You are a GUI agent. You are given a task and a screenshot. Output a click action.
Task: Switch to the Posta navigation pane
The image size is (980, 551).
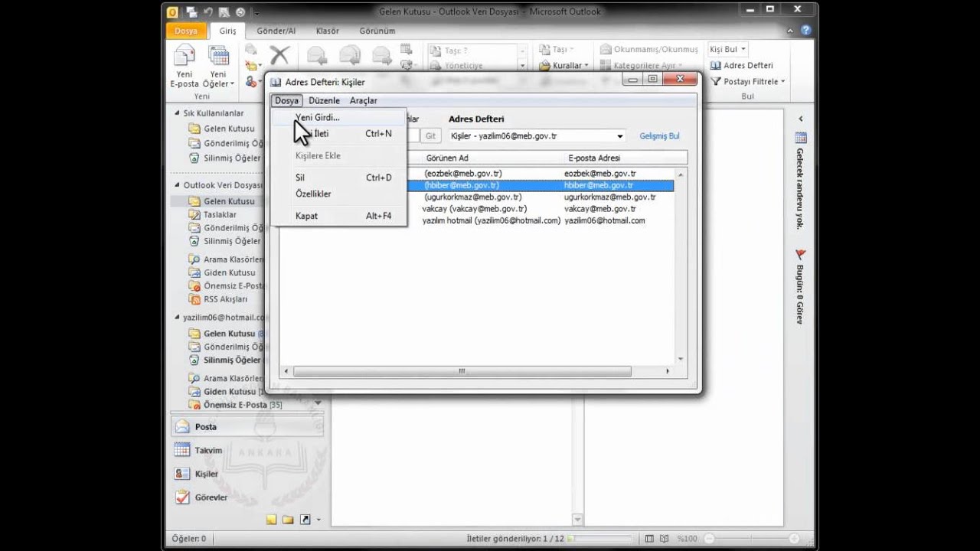[247, 427]
